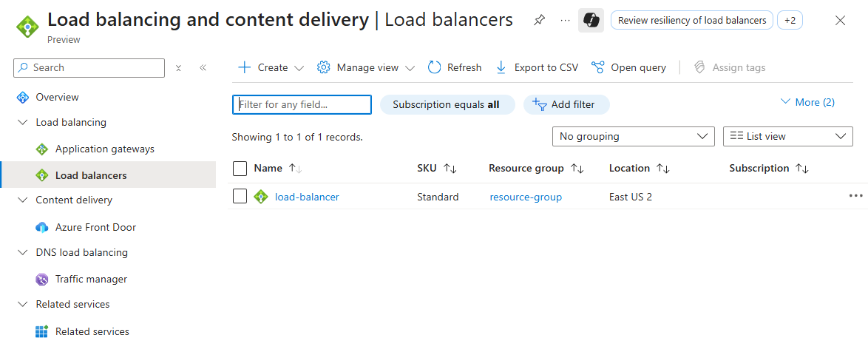Open the load-balancer resource link

tap(307, 197)
